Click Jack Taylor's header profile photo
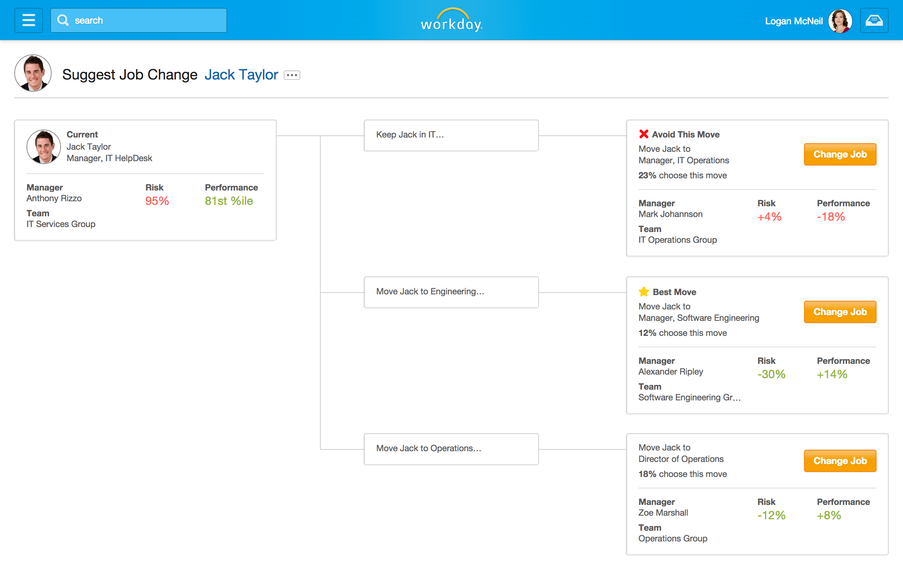The image size is (903, 588). pyautogui.click(x=33, y=73)
